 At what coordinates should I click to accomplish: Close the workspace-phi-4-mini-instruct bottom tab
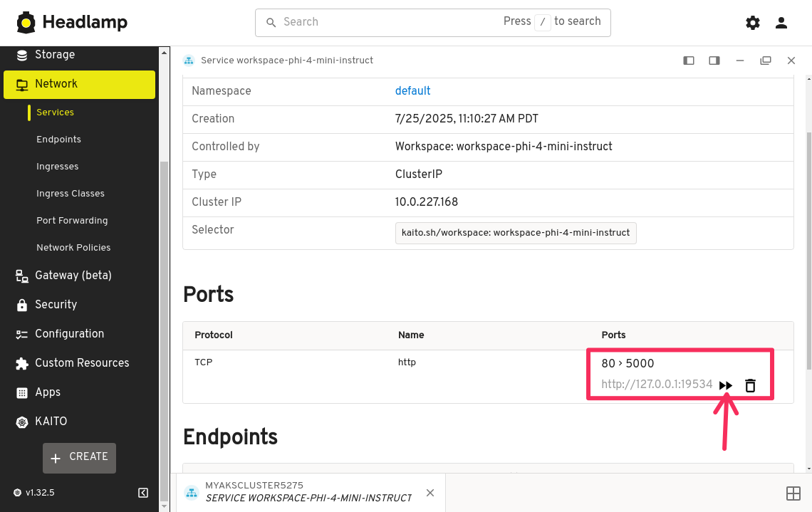(x=430, y=493)
